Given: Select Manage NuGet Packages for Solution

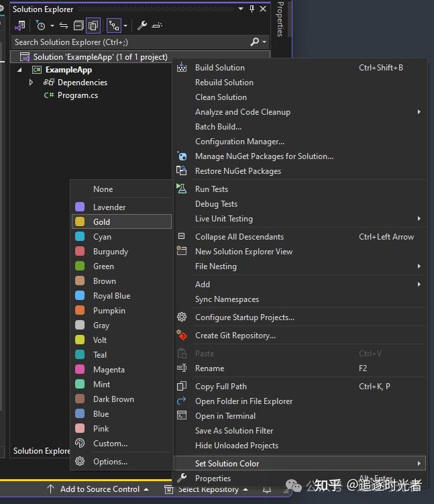Looking at the screenshot, I should pyautogui.click(x=264, y=156).
